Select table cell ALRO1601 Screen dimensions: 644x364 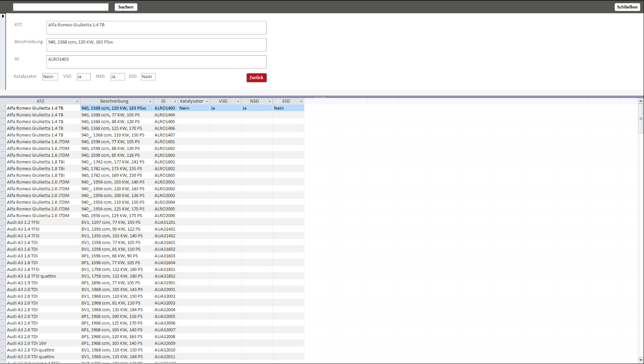point(166,142)
